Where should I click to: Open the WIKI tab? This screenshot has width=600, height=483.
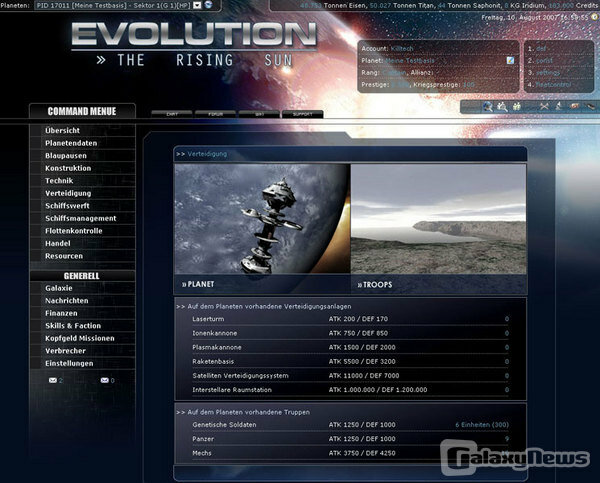pos(259,114)
